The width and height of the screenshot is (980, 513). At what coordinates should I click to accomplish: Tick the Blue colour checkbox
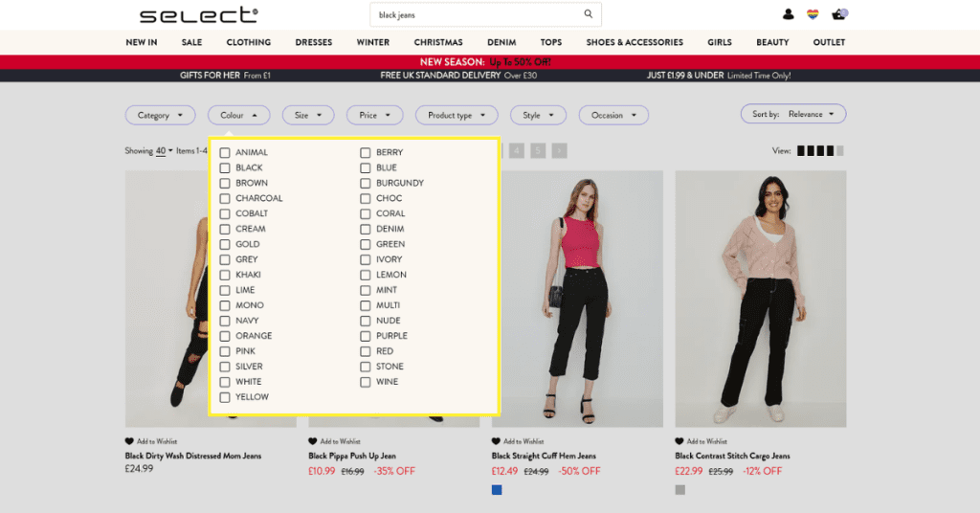point(366,167)
